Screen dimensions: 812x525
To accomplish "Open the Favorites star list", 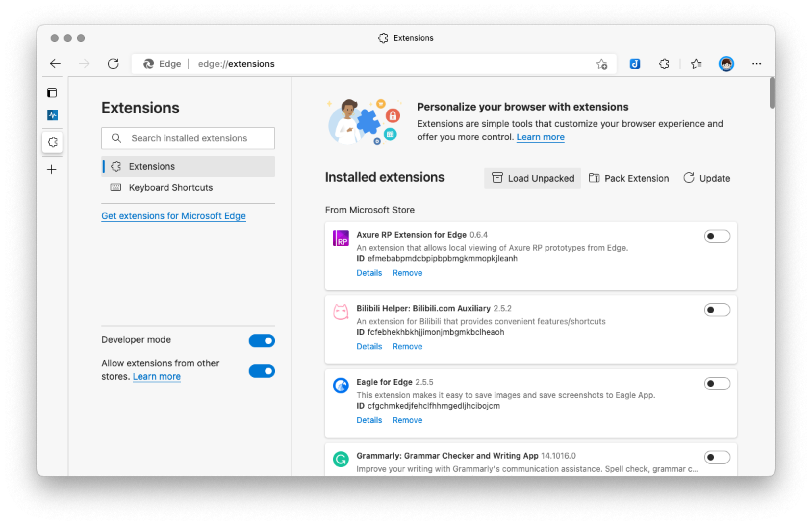I will point(696,64).
